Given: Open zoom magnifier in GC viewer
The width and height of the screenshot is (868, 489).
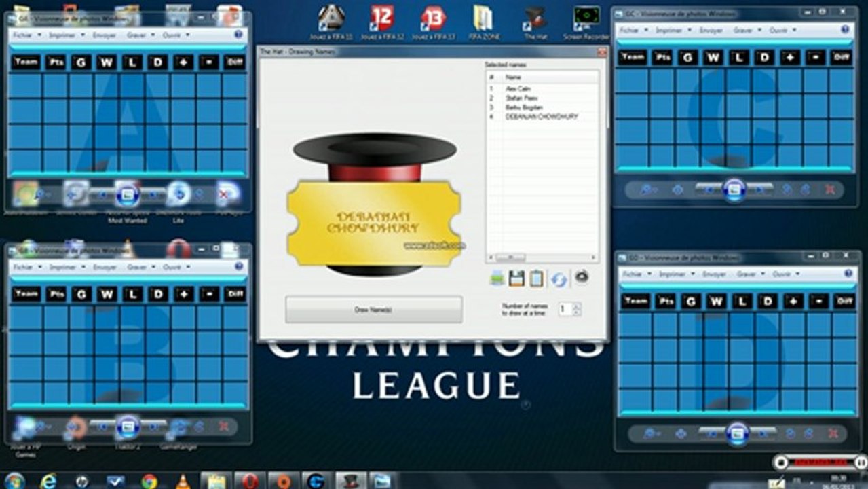Looking at the screenshot, I should [x=650, y=190].
